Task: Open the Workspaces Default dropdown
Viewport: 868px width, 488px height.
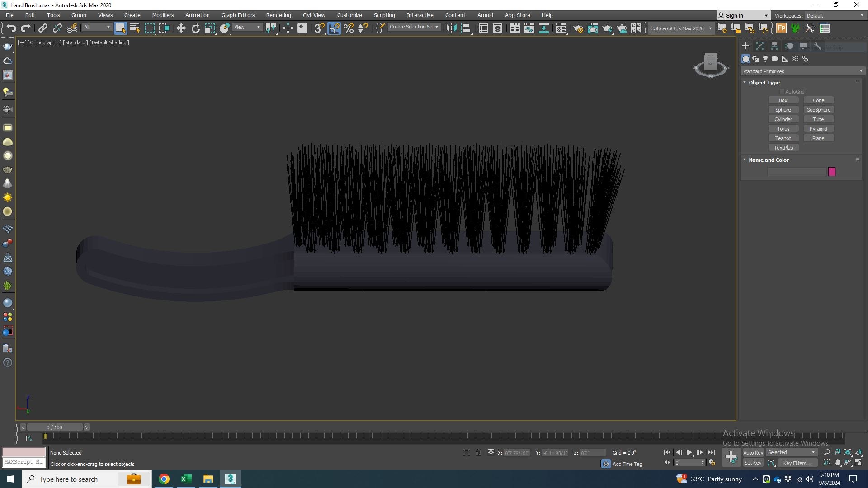Action: coord(835,15)
